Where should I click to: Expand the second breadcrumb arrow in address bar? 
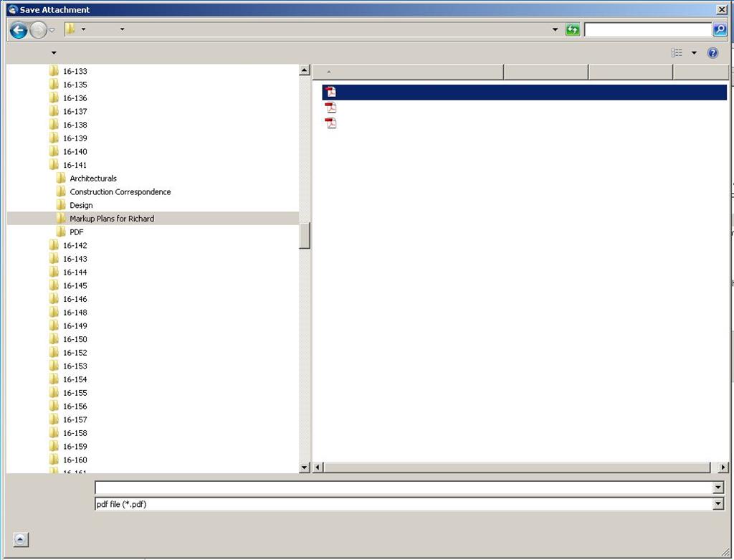pyautogui.click(x=122, y=29)
